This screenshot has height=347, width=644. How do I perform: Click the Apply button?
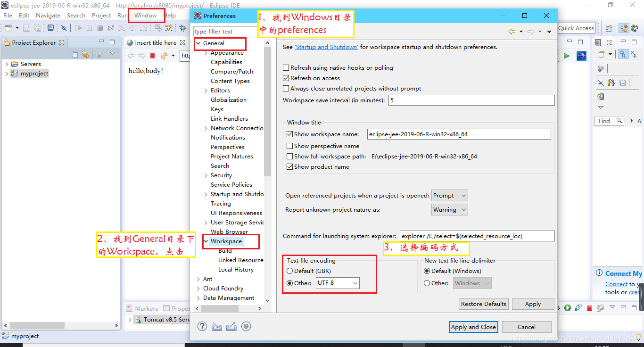[533, 304]
